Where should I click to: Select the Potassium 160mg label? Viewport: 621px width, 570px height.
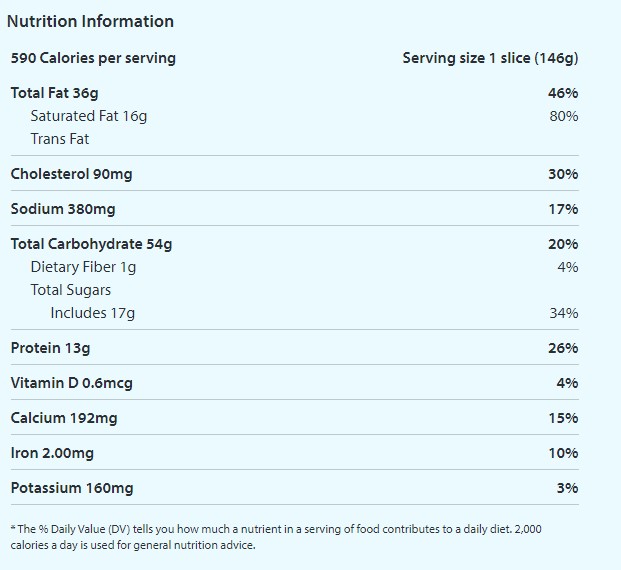coord(71,488)
